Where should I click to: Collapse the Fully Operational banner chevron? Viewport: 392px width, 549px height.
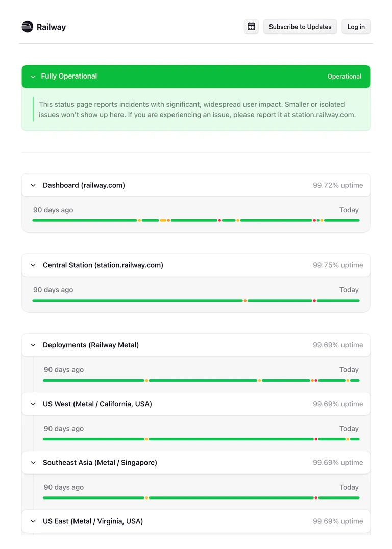(33, 77)
